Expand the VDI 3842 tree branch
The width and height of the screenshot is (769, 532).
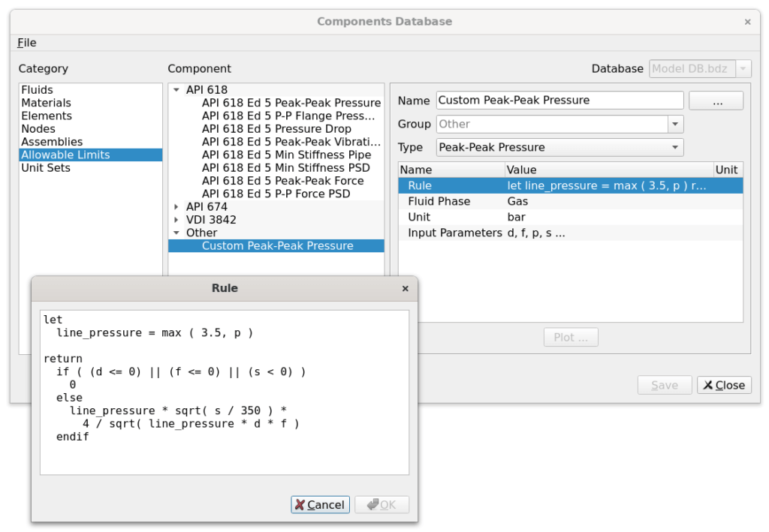pos(174,219)
